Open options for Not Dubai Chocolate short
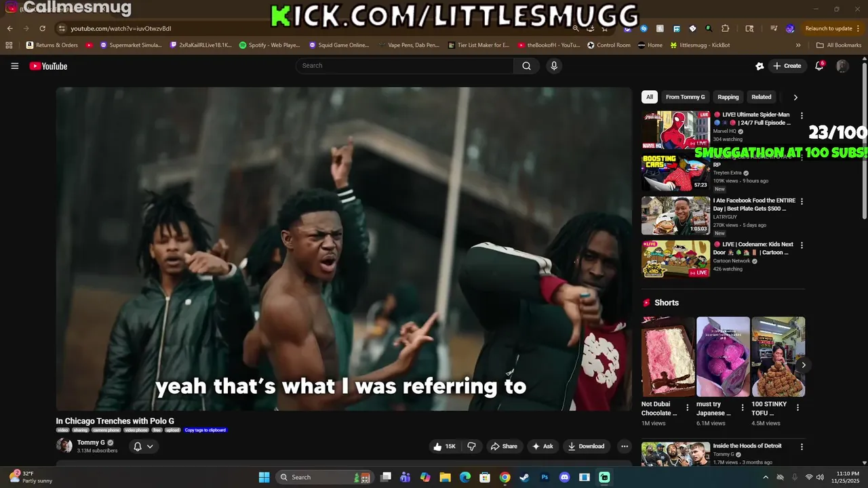868x488 pixels. coord(688,408)
